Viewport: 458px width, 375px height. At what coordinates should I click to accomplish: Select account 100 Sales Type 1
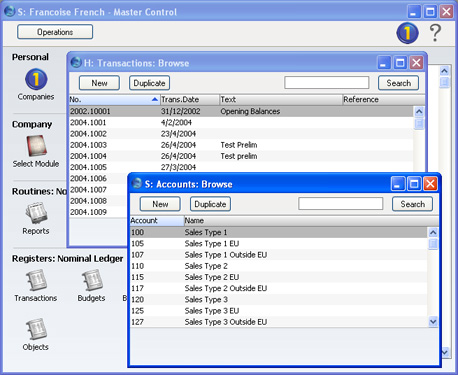click(279, 232)
